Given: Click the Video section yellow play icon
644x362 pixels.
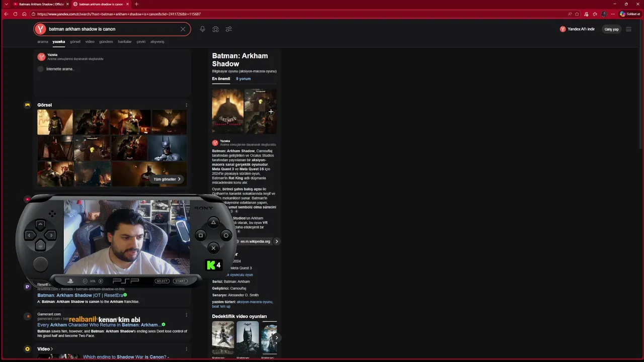Looking at the screenshot, I should [x=27, y=349].
